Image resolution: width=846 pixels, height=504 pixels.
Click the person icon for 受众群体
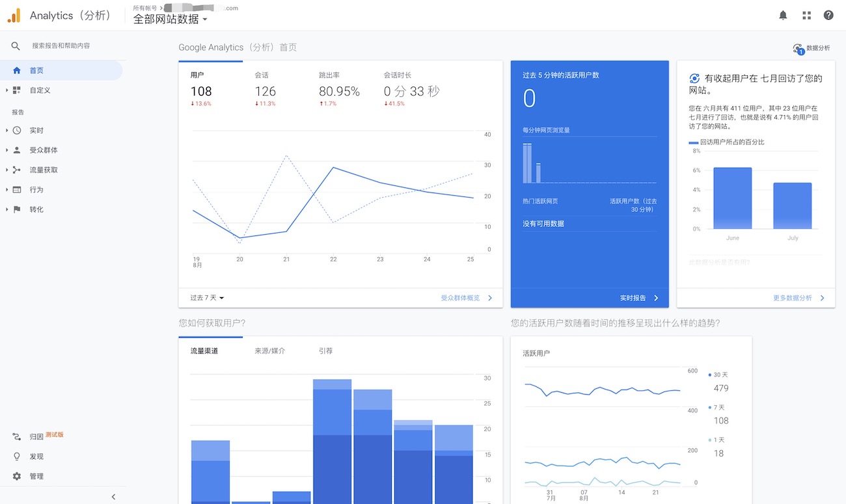pyautogui.click(x=17, y=150)
